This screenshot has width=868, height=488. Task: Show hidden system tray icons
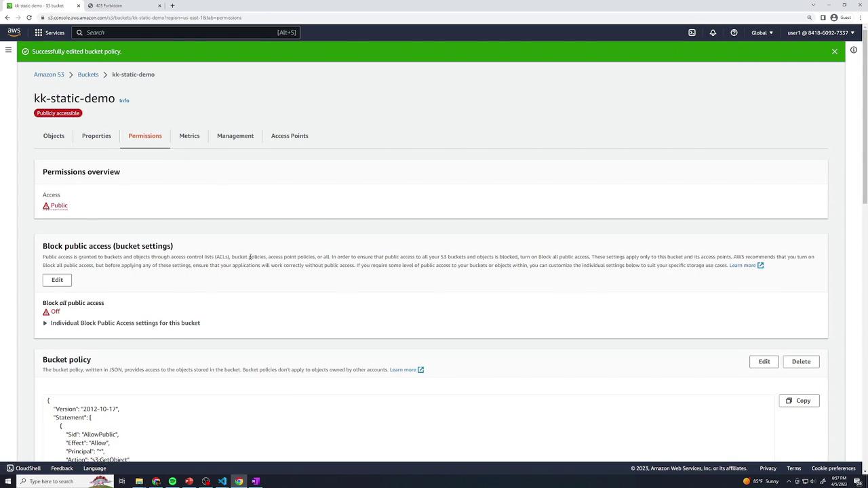(x=790, y=481)
